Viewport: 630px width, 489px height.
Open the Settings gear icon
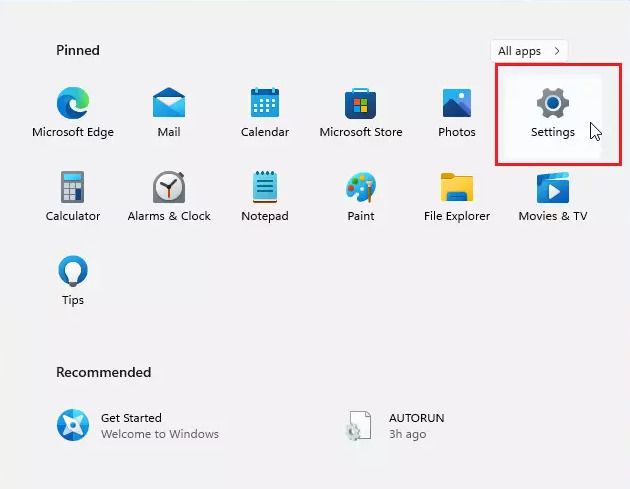point(553,103)
